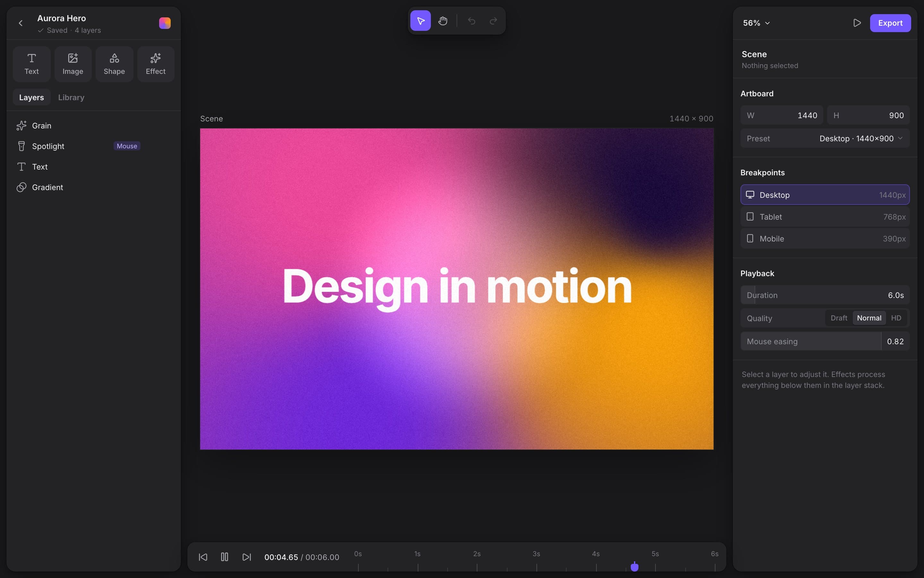The image size is (924, 578).
Task: Select the Spotlight layer
Action: tap(94, 146)
